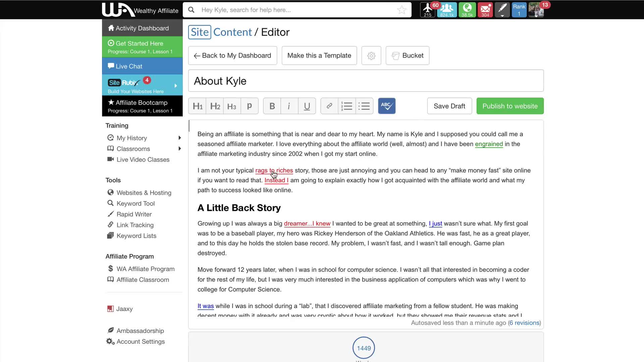Click Save Draft
The width and height of the screenshot is (644, 362).
(449, 106)
